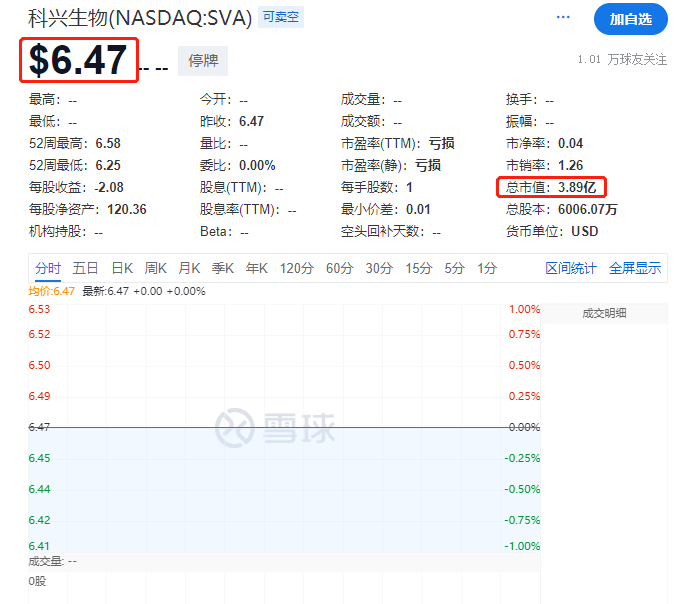This screenshot has height=604, width=689.
Task: Switch to the 五日 chart tab
Action: pos(86,268)
